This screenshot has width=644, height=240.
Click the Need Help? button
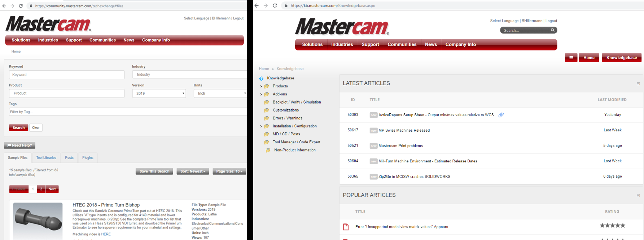pyautogui.click(x=19, y=145)
